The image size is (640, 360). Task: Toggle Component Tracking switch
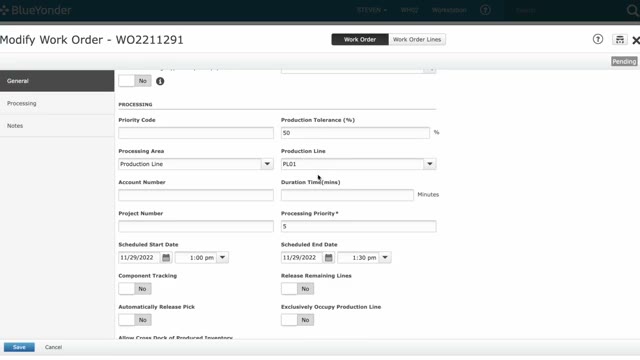(x=135, y=289)
